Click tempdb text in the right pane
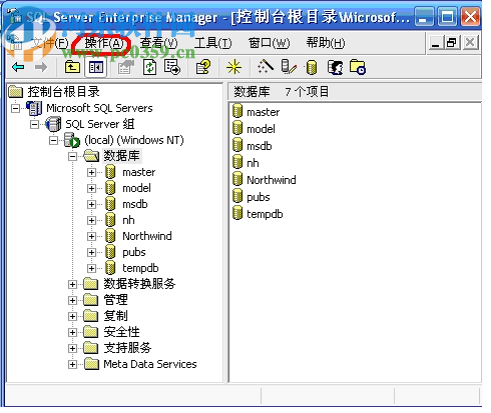The height and width of the screenshot is (413, 491). click(x=265, y=214)
